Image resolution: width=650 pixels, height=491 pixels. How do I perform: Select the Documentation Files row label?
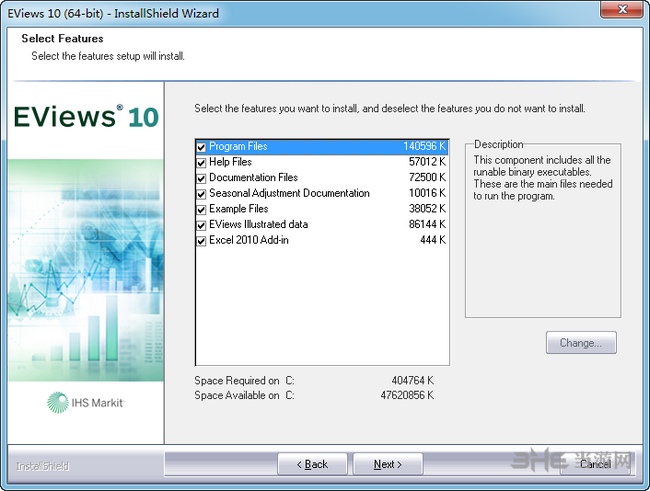pyautogui.click(x=253, y=177)
